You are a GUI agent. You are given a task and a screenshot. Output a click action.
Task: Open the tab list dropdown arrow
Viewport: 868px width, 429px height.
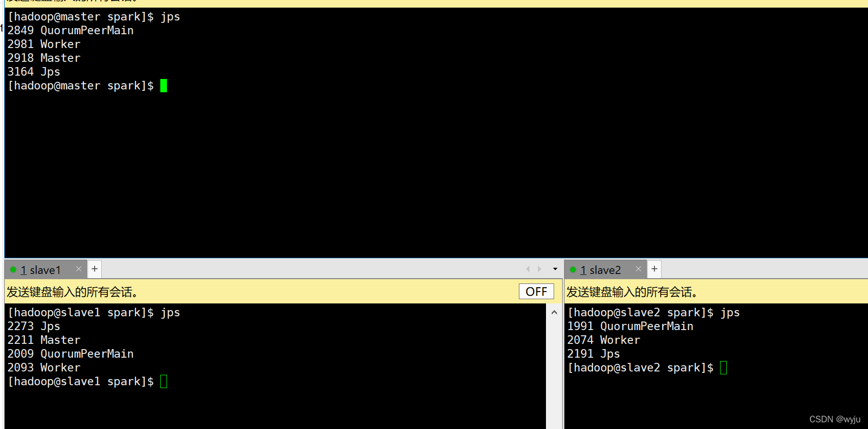click(x=555, y=269)
